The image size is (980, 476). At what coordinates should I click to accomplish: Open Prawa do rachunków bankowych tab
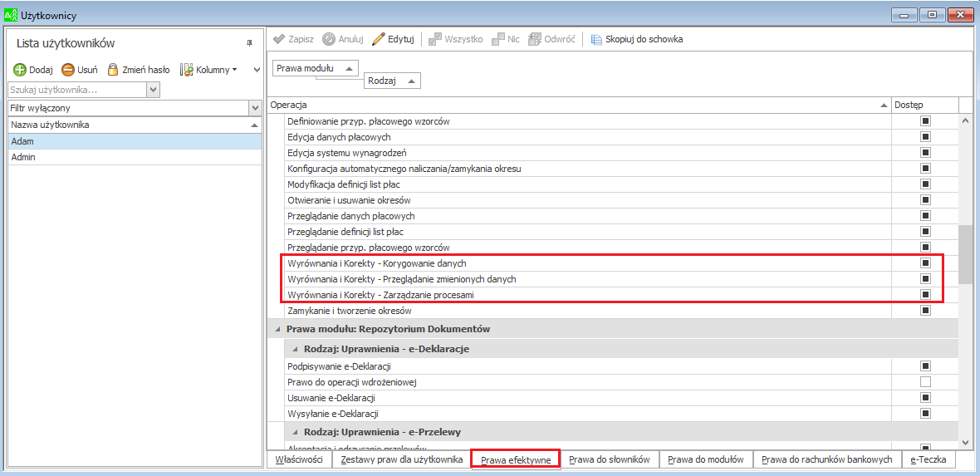tap(827, 459)
